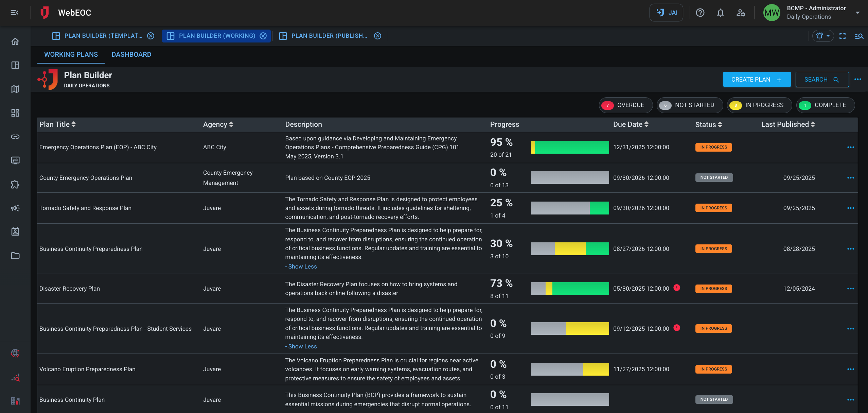The height and width of the screenshot is (413, 868).
Task: Click the Disaster Recovery Plan progress bar
Action: tap(570, 288)
